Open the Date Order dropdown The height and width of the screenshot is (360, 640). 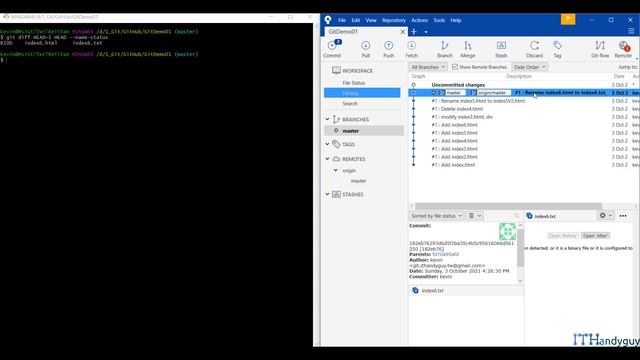(x=529, y=67)
